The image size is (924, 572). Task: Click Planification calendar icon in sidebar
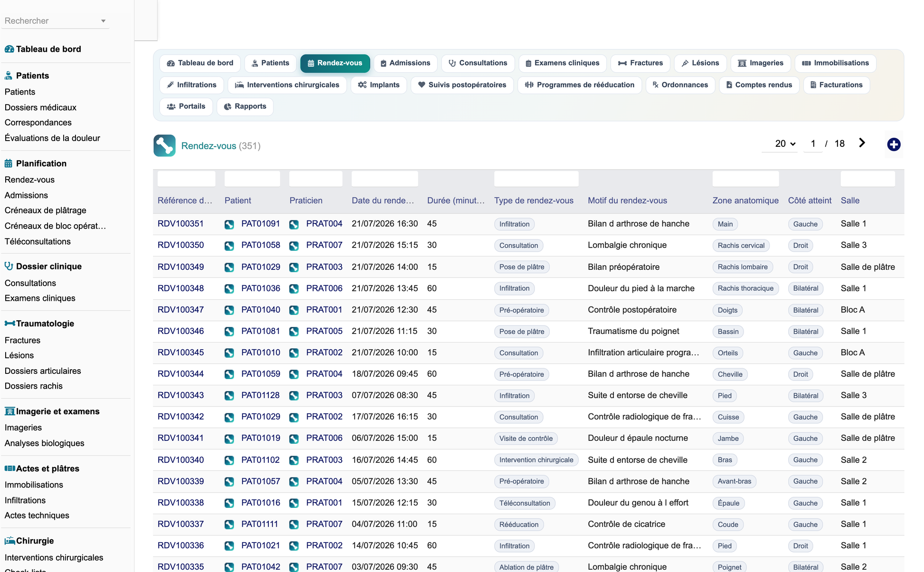click(9, 163)
